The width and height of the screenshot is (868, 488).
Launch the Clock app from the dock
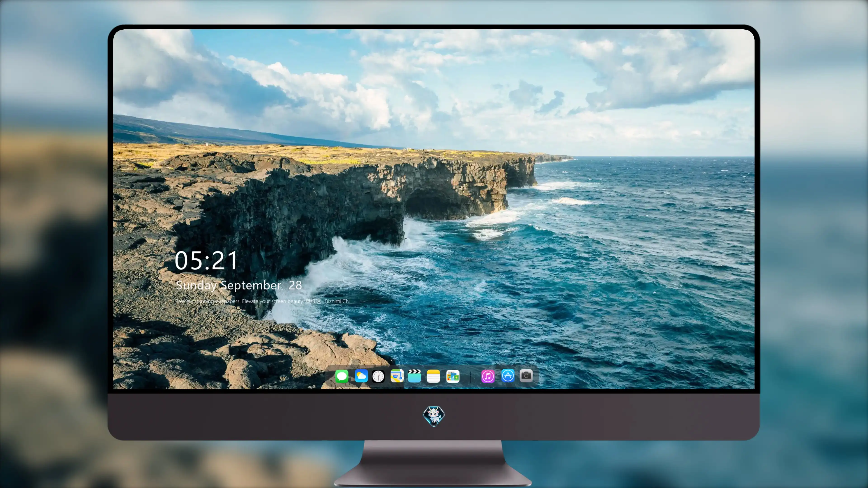(378, 376)
